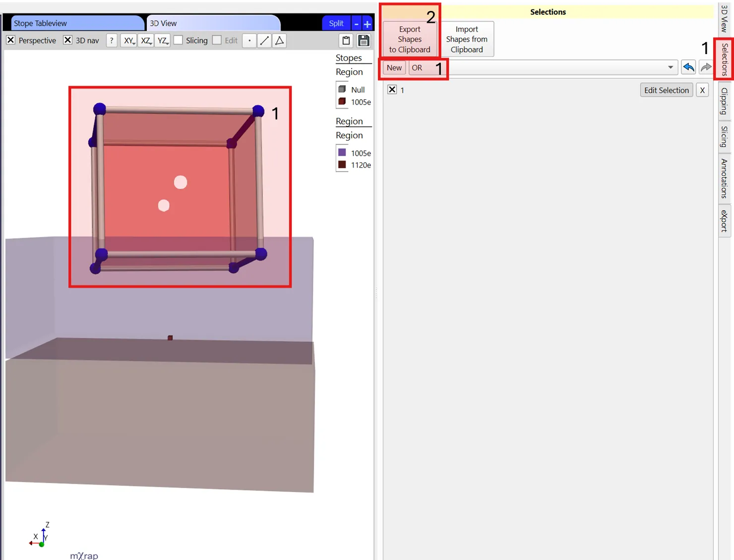Viewport: 734px width, 560px height.
Task: Click Export Shapes to Clipboard button
Action: point(410,39)
